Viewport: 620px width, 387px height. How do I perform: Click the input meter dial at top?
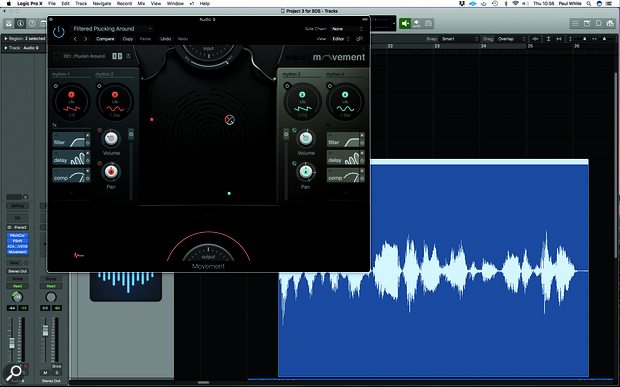[208, 53]
